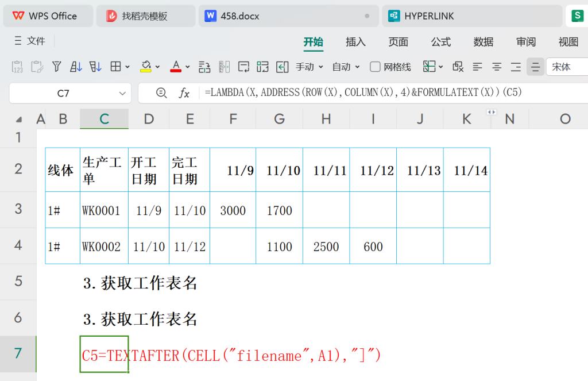Click the C7 Name Box field

(63, 93)
